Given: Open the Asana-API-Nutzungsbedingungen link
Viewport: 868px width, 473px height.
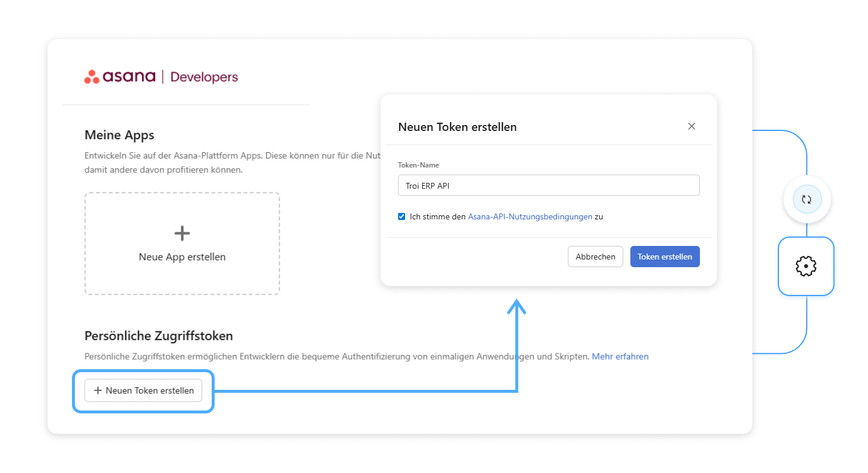Looking at the screenshot, I should 530,216.
